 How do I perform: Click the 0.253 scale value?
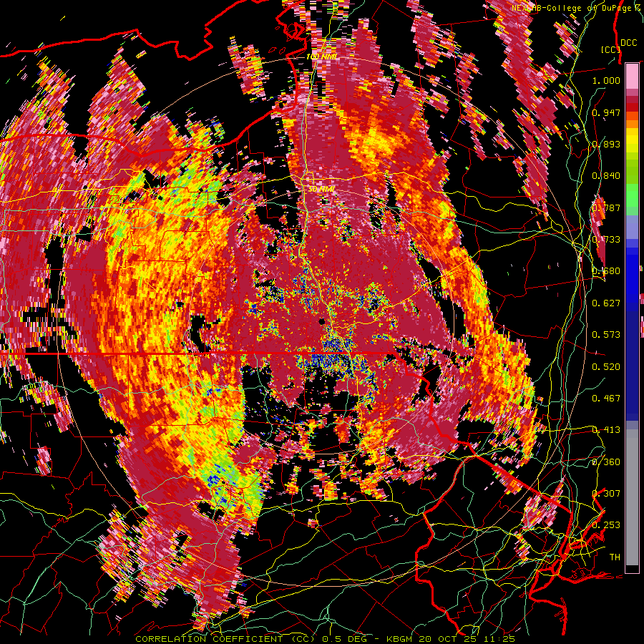click(x=606, y=525)
